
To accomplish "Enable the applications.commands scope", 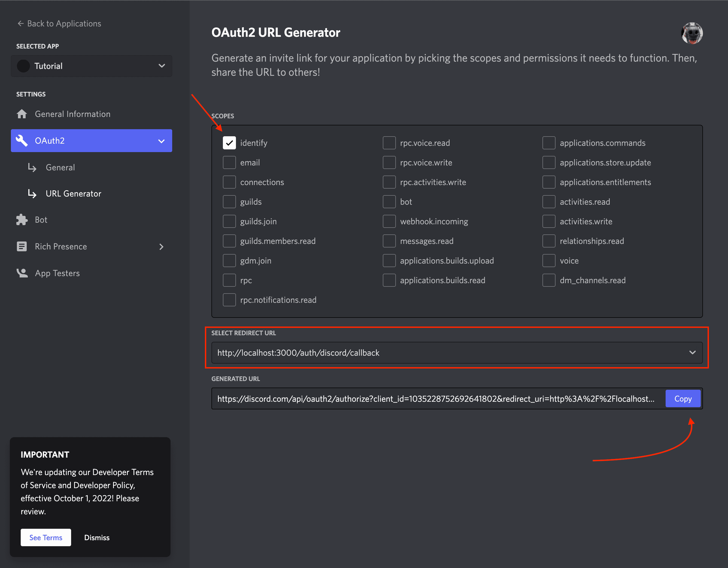I will tap(549, 143).
